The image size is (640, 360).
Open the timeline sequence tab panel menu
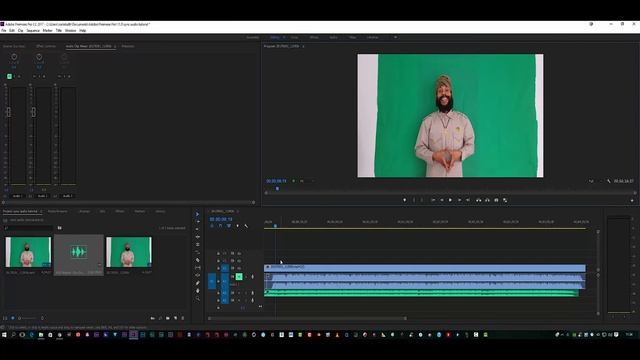tap(238, 211)
